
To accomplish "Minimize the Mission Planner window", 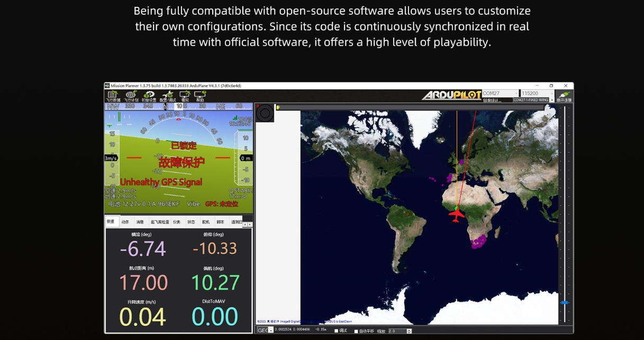I will tap(537, 86).
